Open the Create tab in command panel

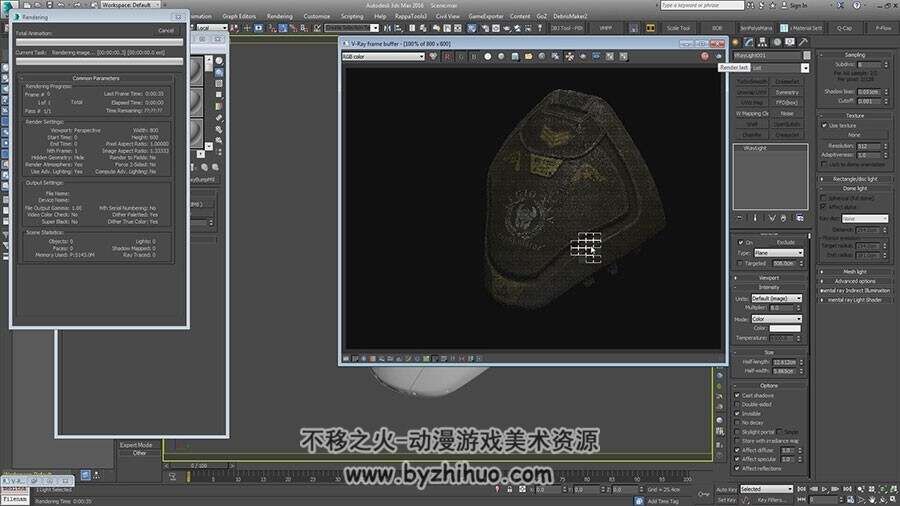[736, 42]
